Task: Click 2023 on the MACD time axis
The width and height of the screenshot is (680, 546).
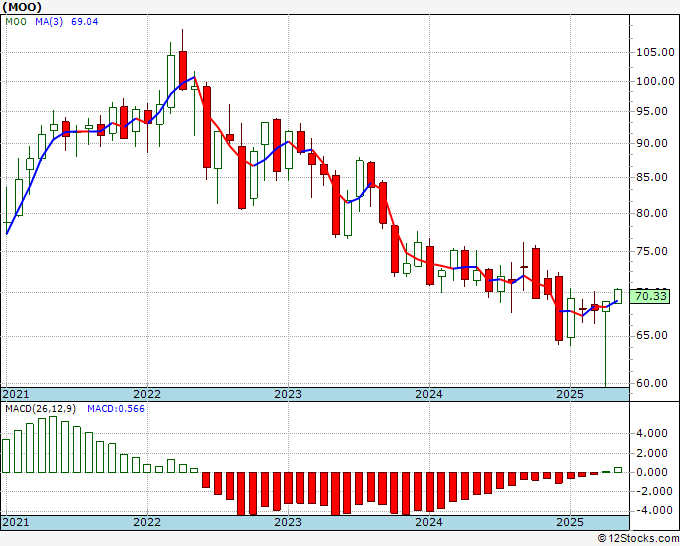Action: pyautogui.click(x=288, y=522)
